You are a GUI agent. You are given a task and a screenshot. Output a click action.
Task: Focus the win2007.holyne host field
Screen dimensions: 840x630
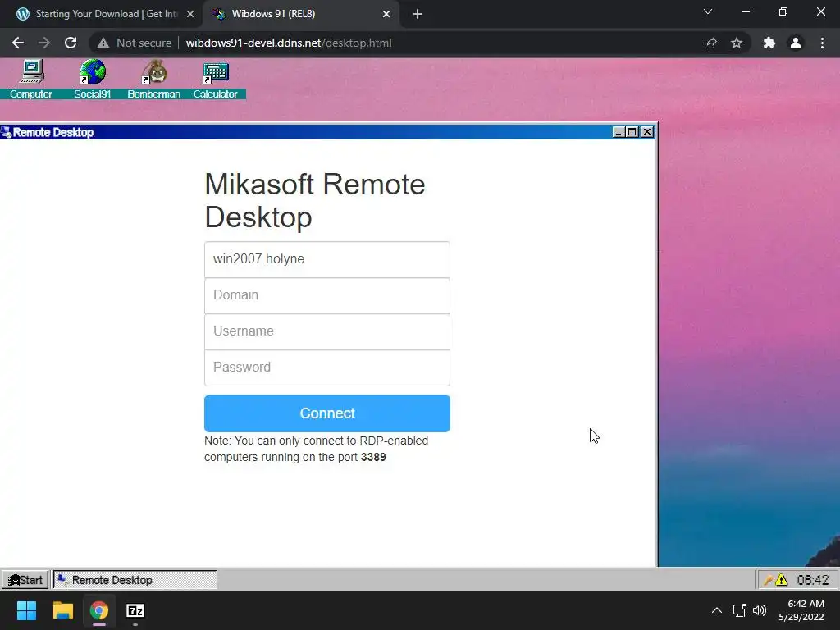tap(326, 259)
